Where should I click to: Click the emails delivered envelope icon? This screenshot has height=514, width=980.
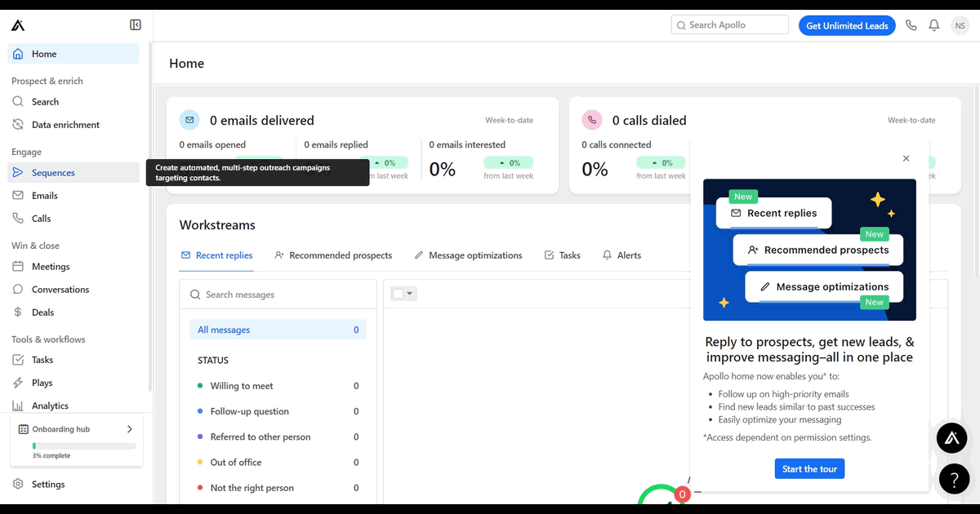click(x=189, y=120)
